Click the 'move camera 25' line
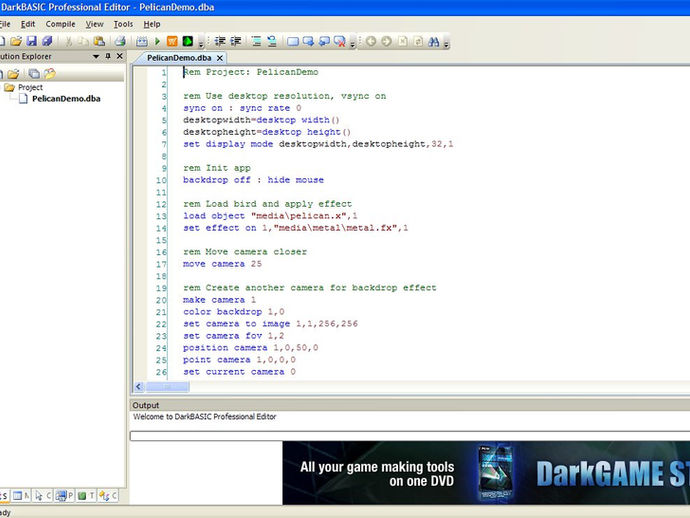 click(x=222, y=264)
